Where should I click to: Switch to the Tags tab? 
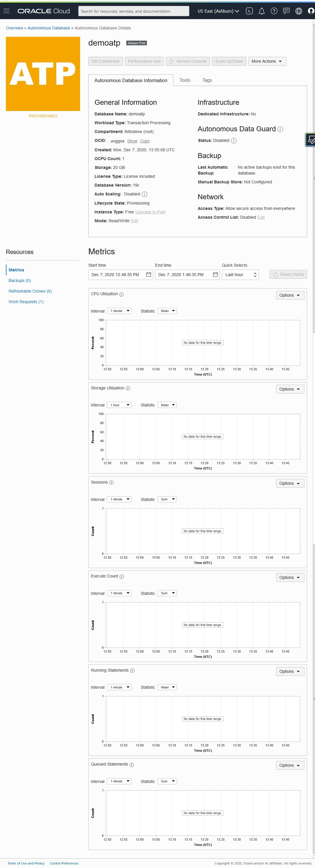[207, 80]
